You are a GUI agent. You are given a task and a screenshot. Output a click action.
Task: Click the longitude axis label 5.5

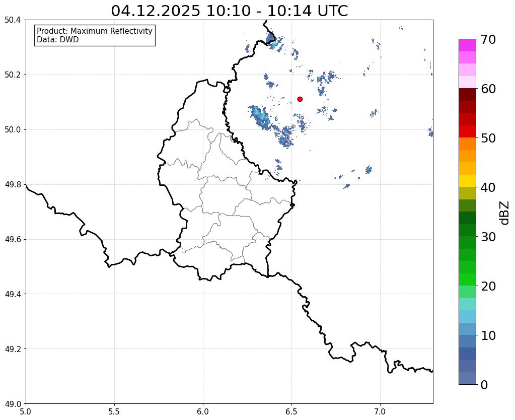[x=114, y=412]
